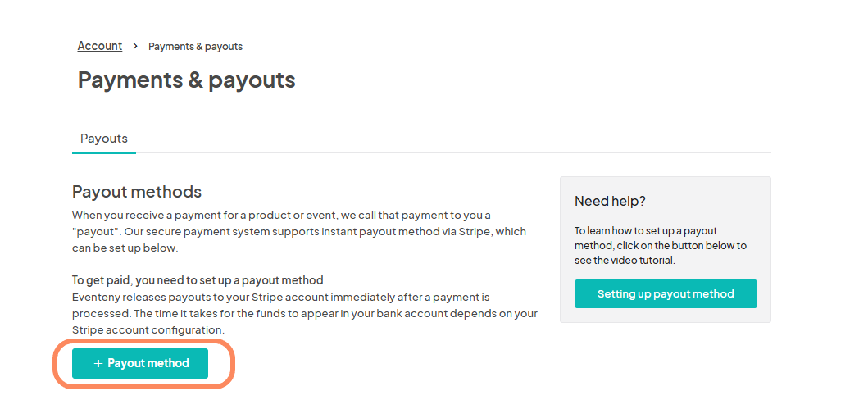Image resolution: width=868 pixels, height=409 pixels.
Task: Click the teal underline beneath Payouts tab
Action: [x=104, y=152]
